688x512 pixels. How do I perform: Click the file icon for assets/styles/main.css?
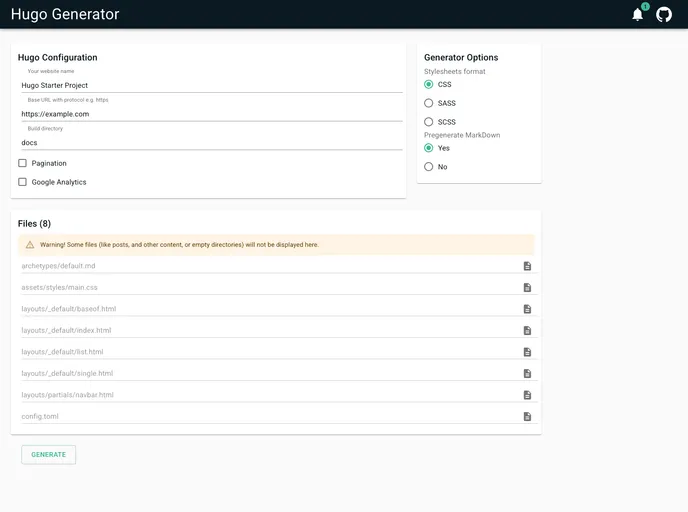(527, 288)
